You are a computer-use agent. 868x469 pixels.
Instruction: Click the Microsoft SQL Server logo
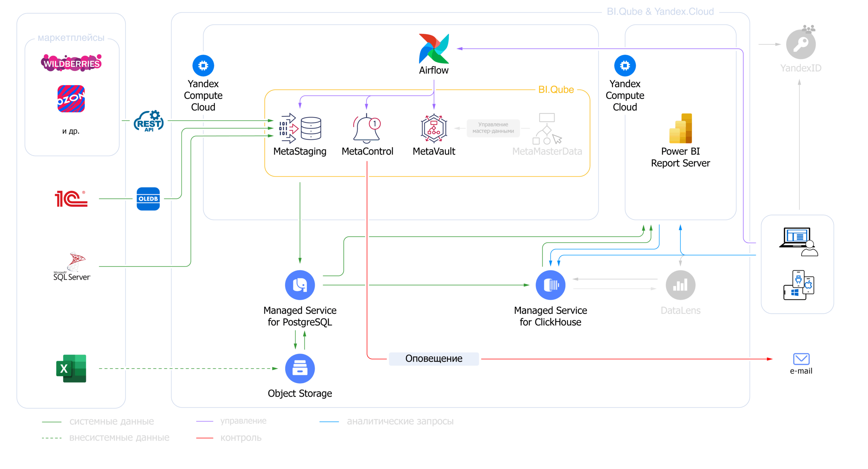pyautogui.click(x=72, y=267)
